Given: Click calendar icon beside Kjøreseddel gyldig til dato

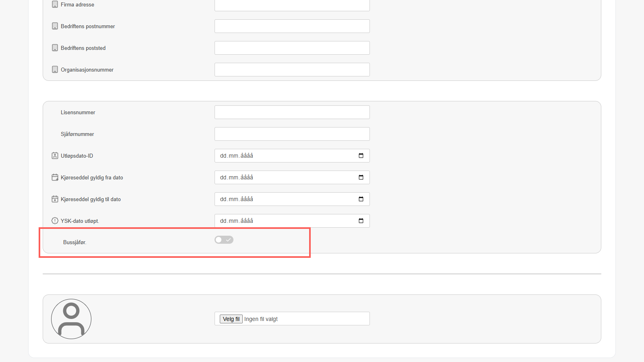Looking at the screenshot, I should [x=55, y=199].
